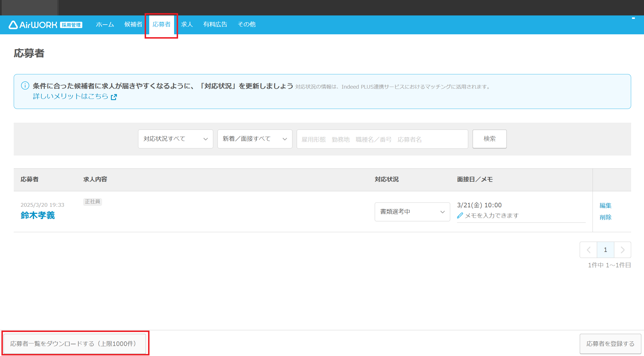Click the pencil memo icon
This screenshot has height=356, width=644.
point(460,216)
